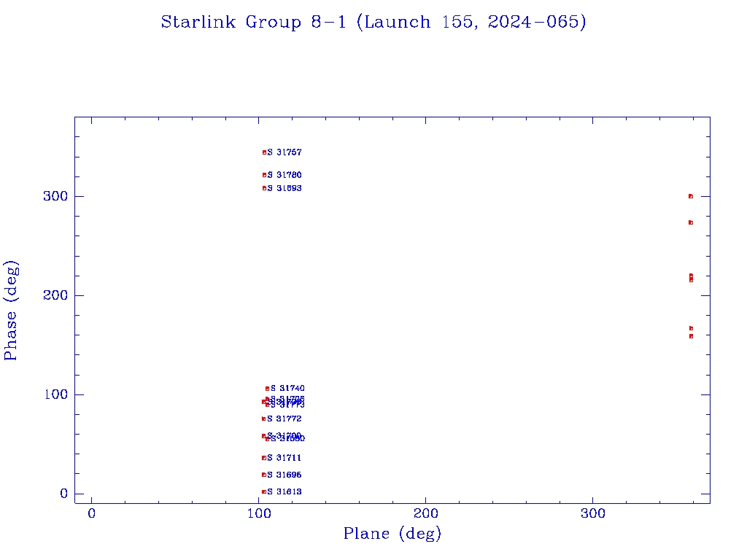The height and width of the screenshot is (560, 747).
Task: Click the "0" tick label on Plane axis
Action: point(91,513)
